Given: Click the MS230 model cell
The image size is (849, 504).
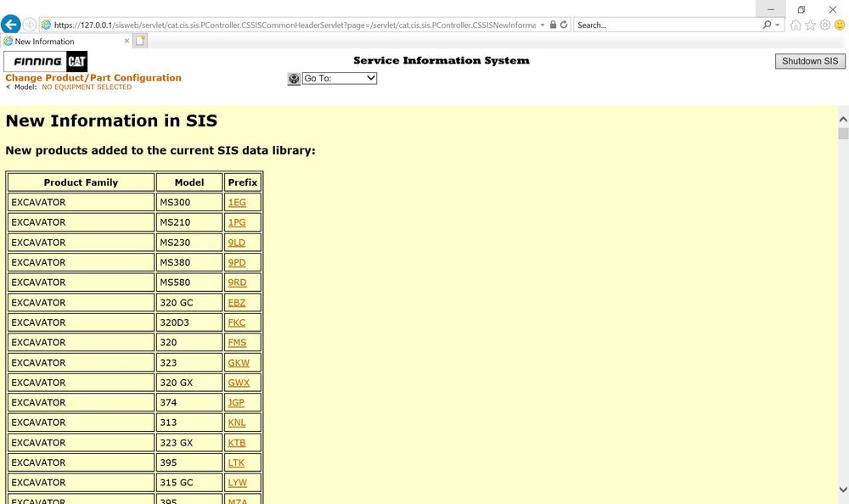Looking at the screenshot, I should [x=189, y=243].
